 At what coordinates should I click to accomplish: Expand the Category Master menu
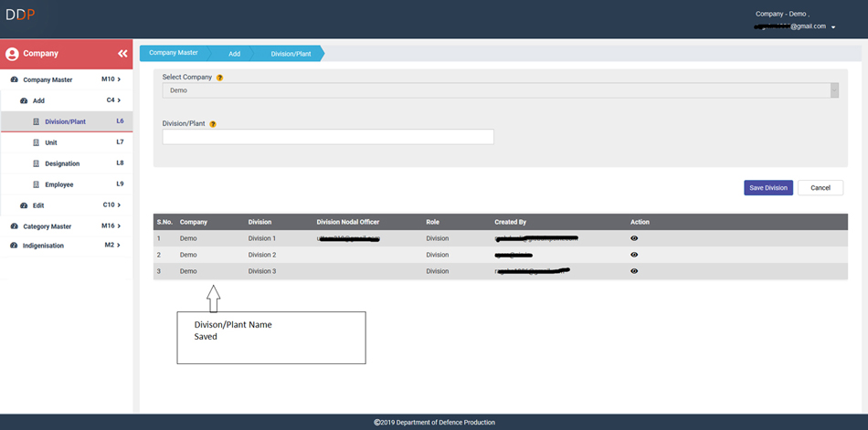pos(66,226)
